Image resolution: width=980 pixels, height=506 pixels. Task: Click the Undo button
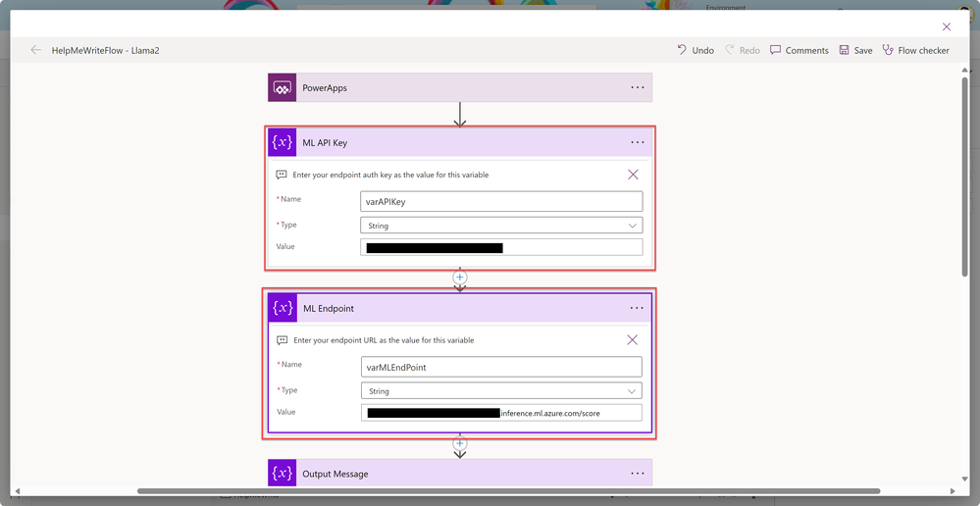695,50
